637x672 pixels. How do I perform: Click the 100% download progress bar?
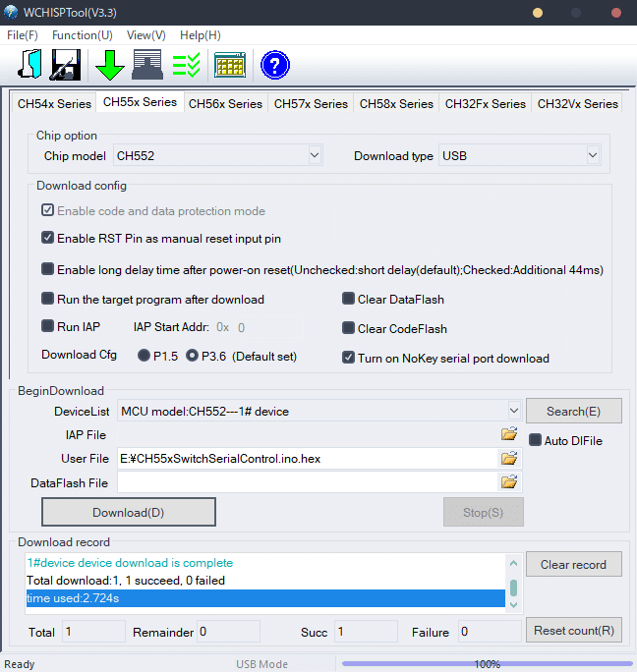click(x=488, y=664)
